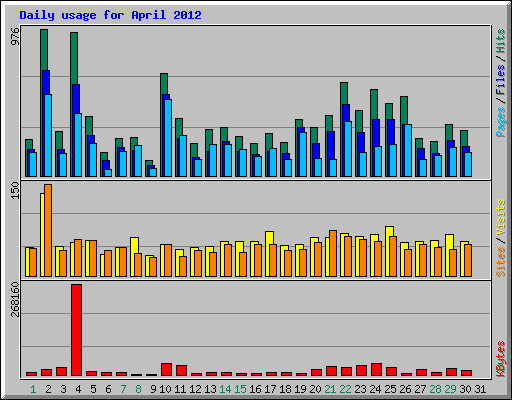The height and width of the screenshot is (400, 512).
Task: Click the red KBytes bar for day 10
Action: coord(166,370)
